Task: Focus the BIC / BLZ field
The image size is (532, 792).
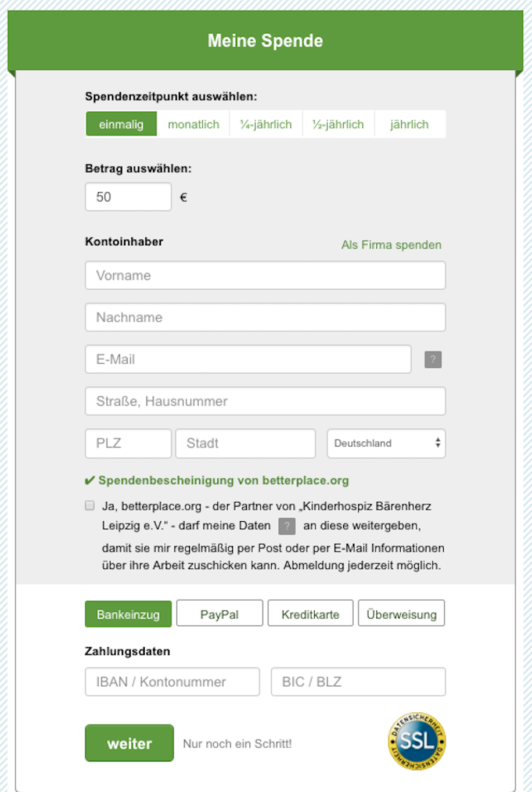Action: [x=358, y=682]
